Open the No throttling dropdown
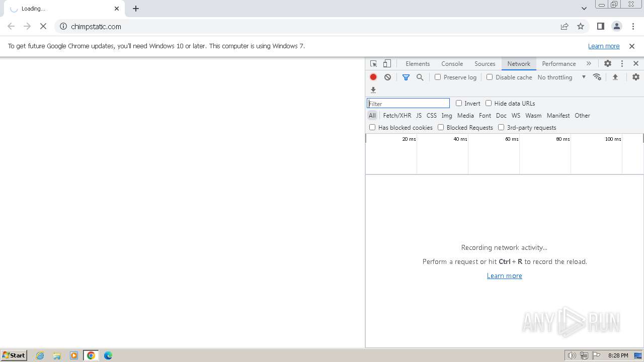Image resolution: width=644 pixels, height=362 pixels. [x=561, y=77]
